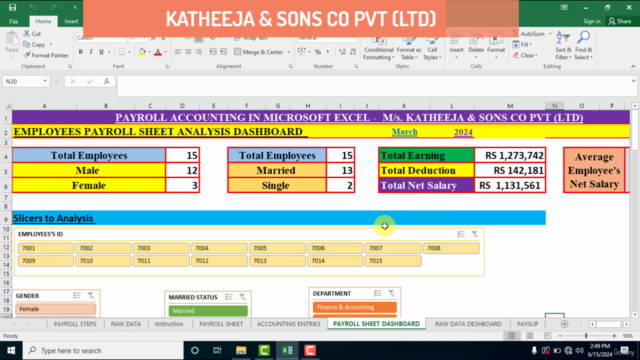Select the Format Painter tool

46,55
